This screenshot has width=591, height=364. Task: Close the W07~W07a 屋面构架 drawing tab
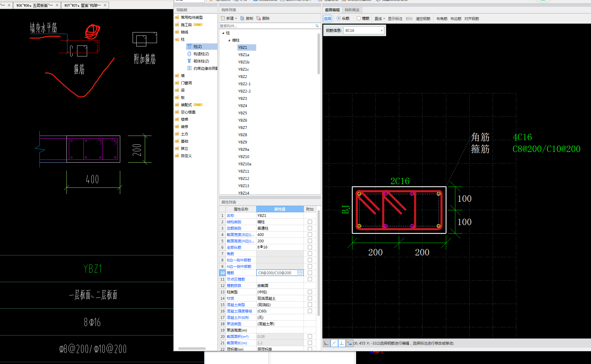(x=105, y=5)
